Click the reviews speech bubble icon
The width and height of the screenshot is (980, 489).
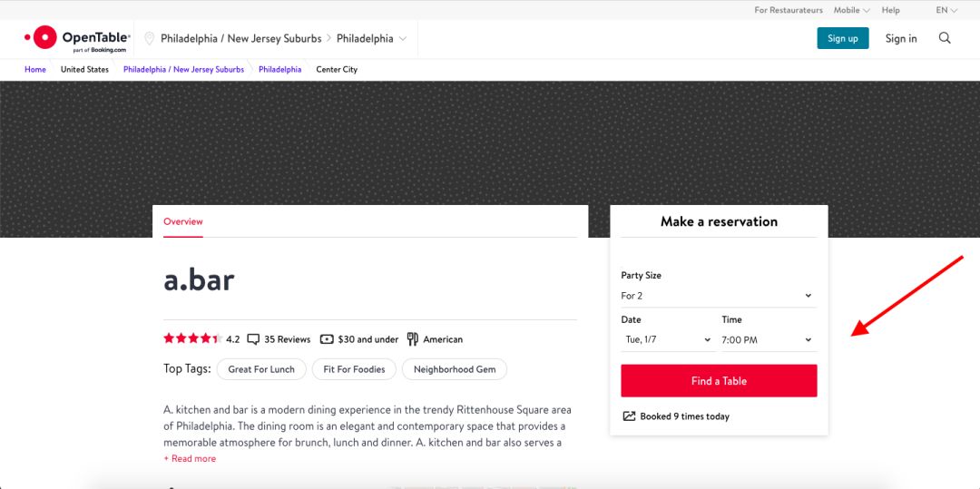(x=253, y=339)
